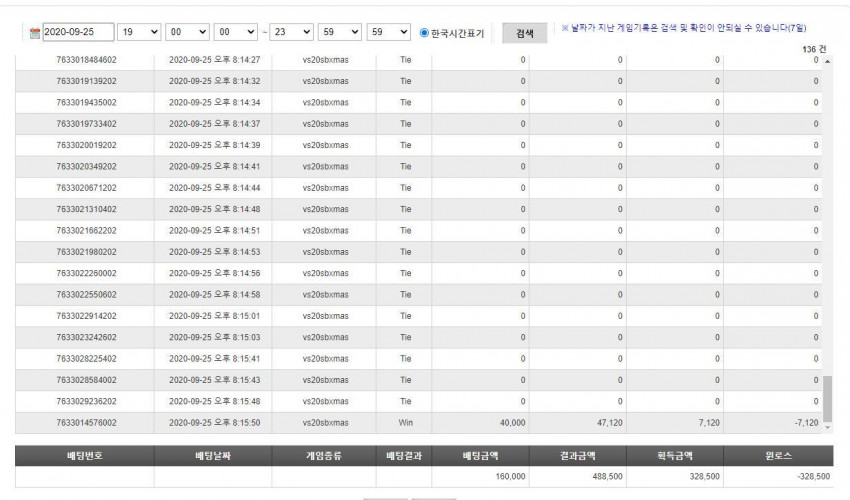Select bet number 7633021310402
Image resolution: width=850 pixels, height=500 pixels.
(86, 209)
